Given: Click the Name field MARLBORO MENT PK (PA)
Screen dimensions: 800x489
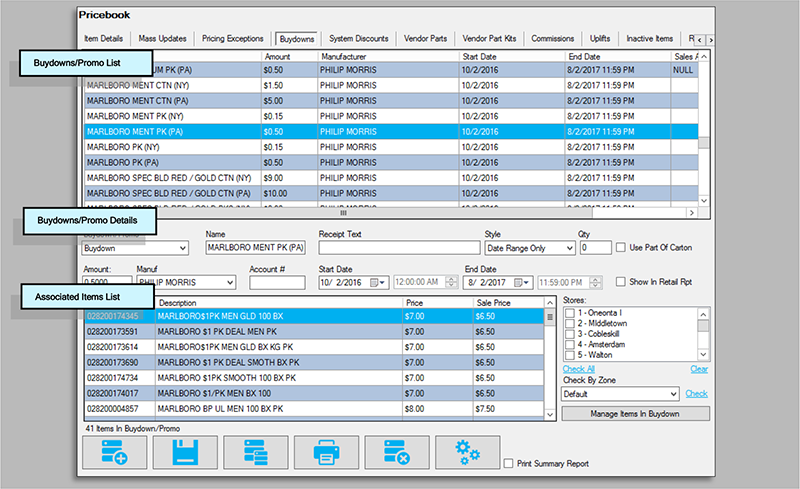Looking at the screenshot, I should 256,248.
